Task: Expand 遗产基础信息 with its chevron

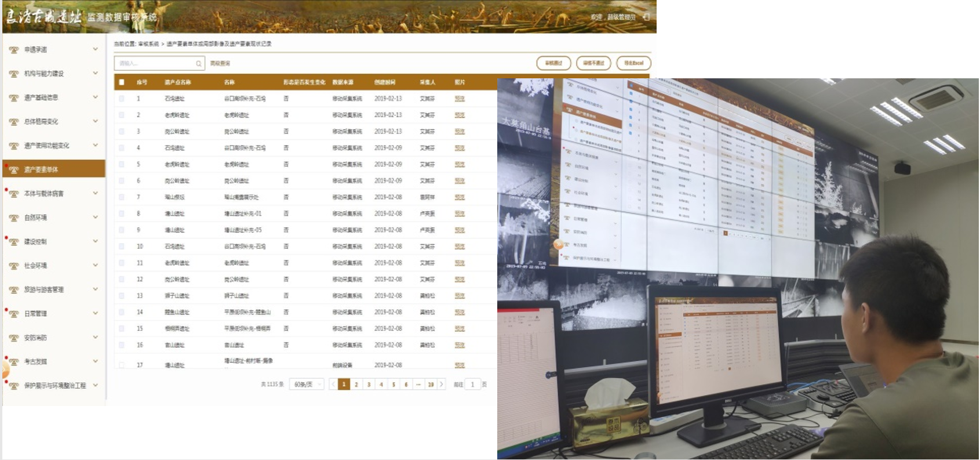Action: pos(96,97)
